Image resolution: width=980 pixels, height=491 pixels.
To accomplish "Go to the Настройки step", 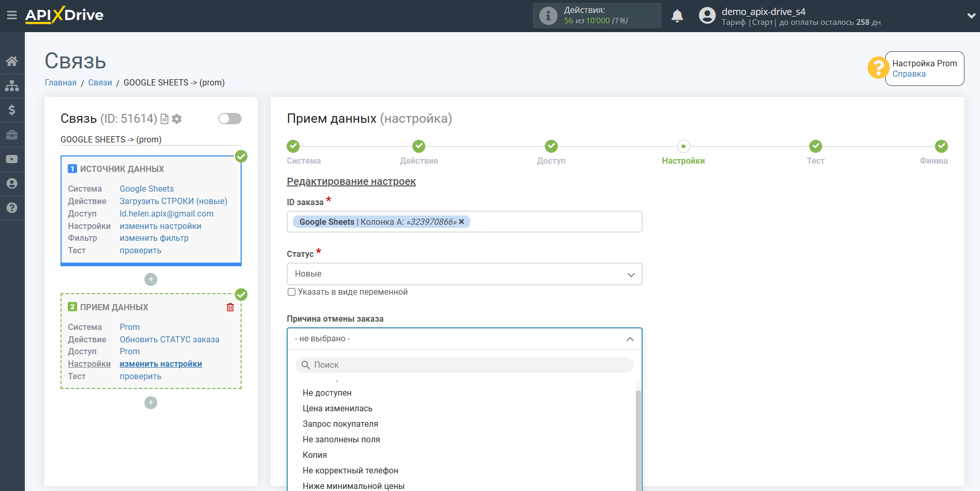I will pyautogui.click(x=683, y=146).
